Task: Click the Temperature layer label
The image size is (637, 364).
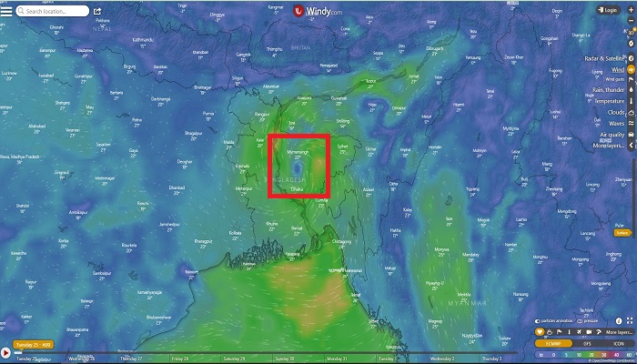Action: pyautogui.click(x=609, y=101)
